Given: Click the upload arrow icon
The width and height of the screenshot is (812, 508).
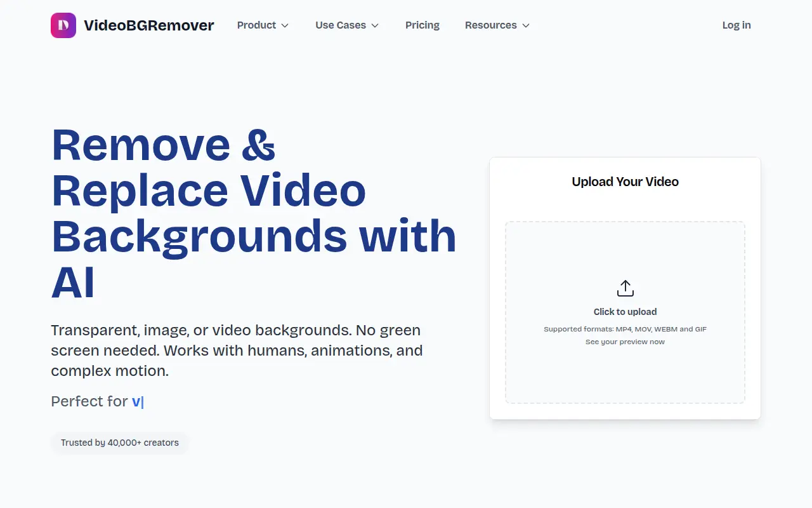Looking at the screenshot, I should pyautogui.click(x=625, y=288).
